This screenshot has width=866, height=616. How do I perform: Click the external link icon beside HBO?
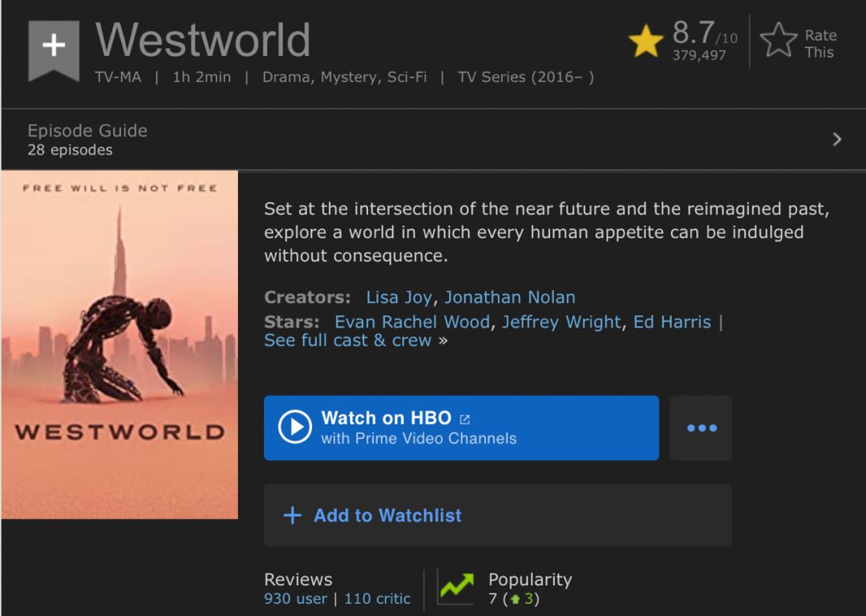pos(465,419)
